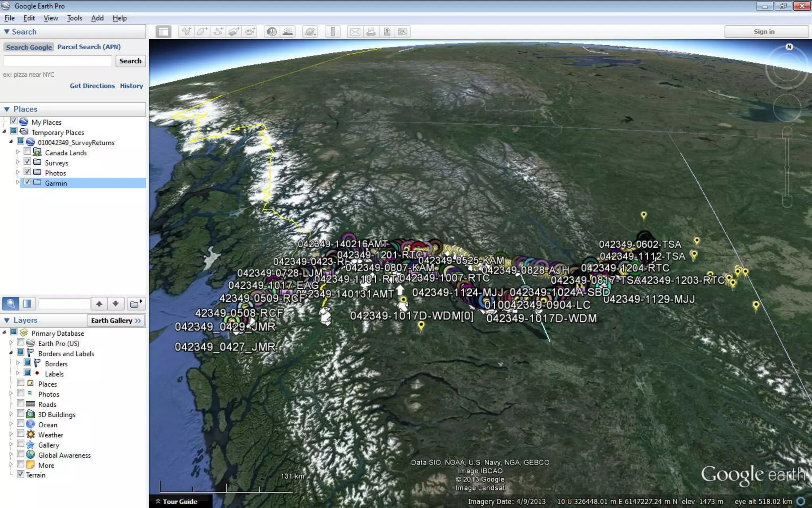Open the Tools menu
Viewport: 812px width, 508px height.
[x=74, y=18]
